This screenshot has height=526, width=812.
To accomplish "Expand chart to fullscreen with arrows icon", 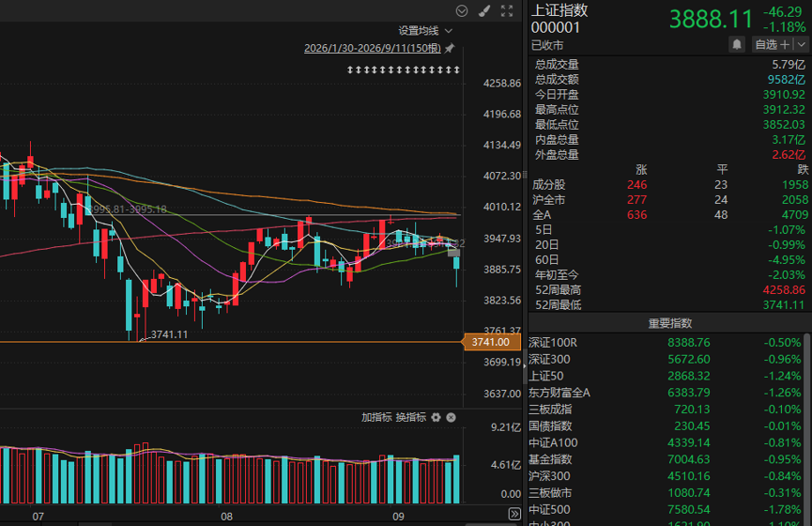I will 507,11.
